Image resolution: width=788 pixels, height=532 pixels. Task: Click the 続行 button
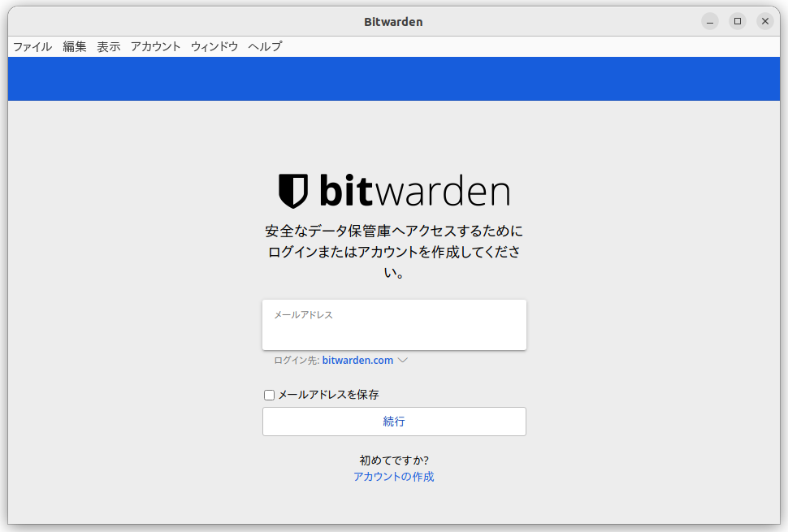[394, 422]
